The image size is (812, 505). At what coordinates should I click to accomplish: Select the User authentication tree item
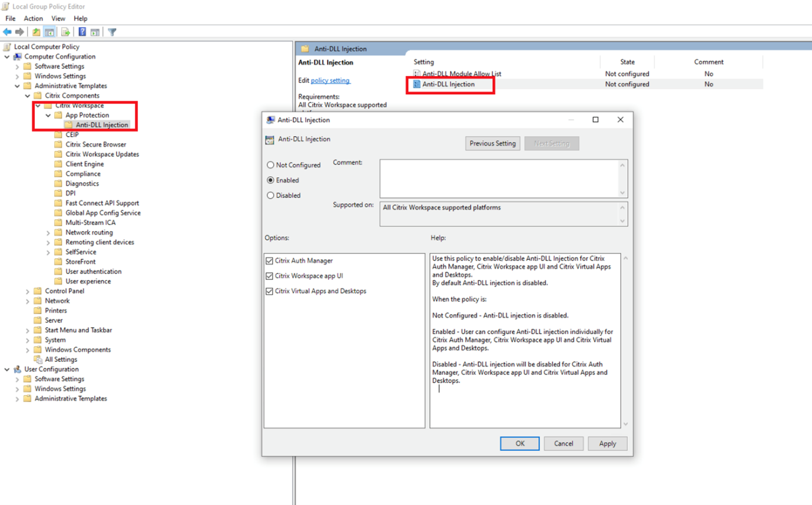pyautogui.click(x=94, y=272)
